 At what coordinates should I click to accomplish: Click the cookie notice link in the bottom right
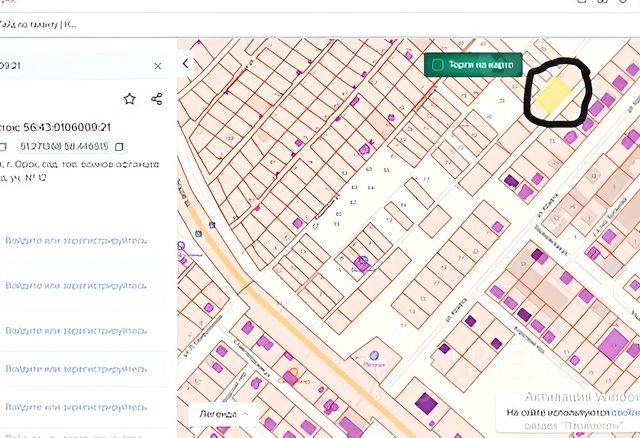pyautogui.click(x=627, y=412)
